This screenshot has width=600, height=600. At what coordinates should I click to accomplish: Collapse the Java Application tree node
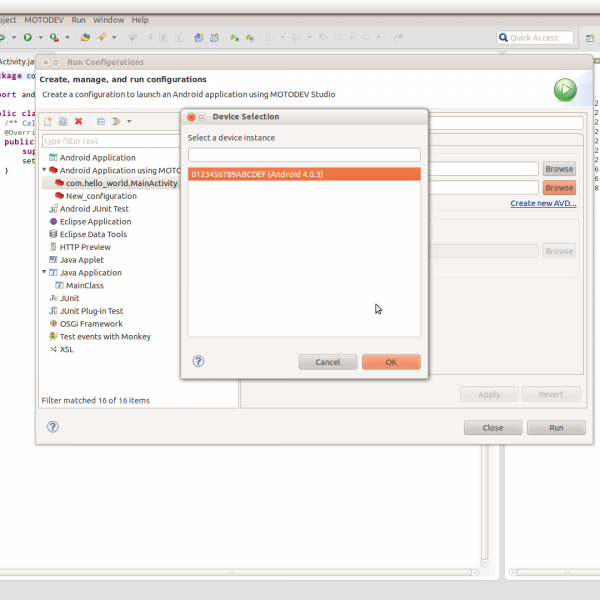(44, 272)
